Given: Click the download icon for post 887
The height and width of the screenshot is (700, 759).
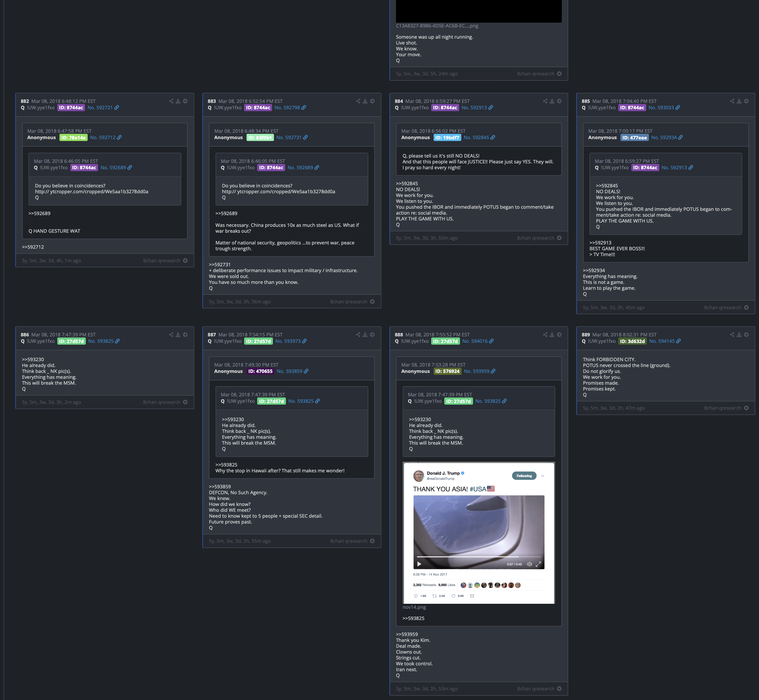Looking at the screenshot, I should pos(365,335).
